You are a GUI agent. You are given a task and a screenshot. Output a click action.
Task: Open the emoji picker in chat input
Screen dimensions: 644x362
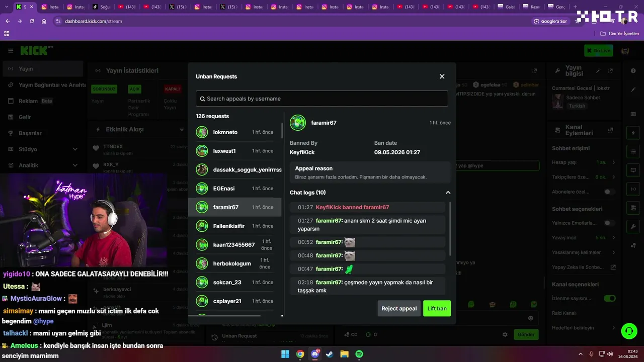tap(530, 318)
